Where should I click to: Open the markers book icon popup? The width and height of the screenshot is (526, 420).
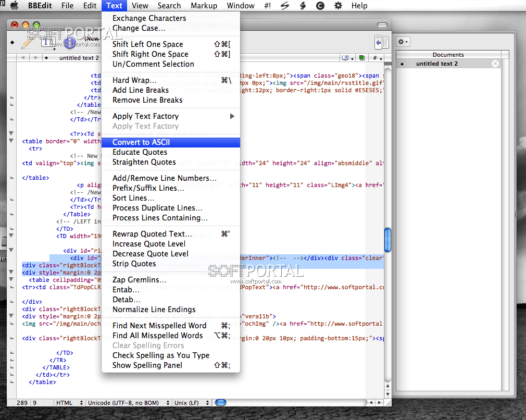point(346,58)
